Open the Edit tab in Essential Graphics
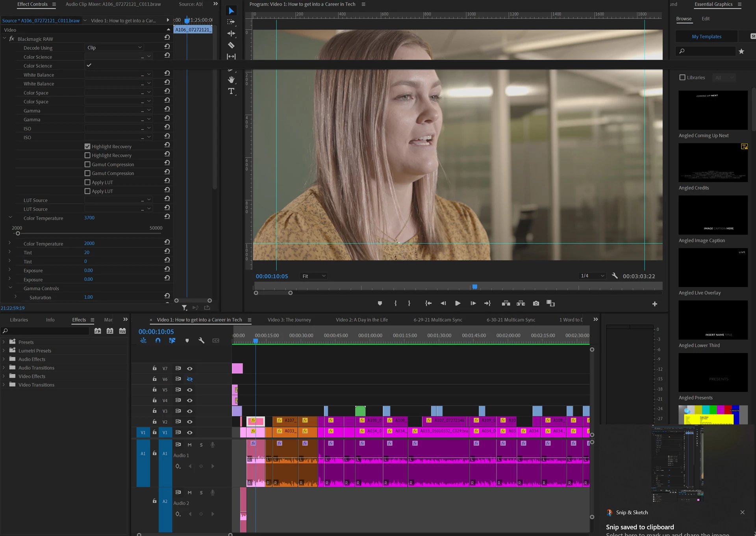The width and height of the screenshot is (756, 536). point(705,19)
